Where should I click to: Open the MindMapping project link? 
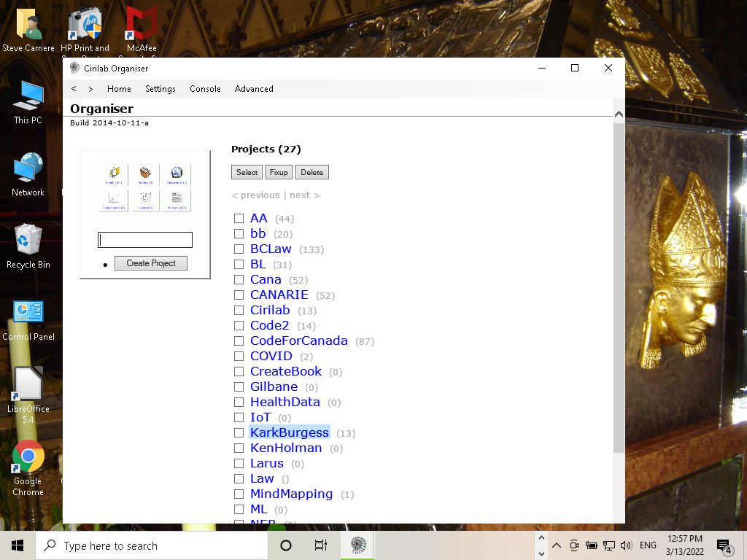tap(292, 494)
